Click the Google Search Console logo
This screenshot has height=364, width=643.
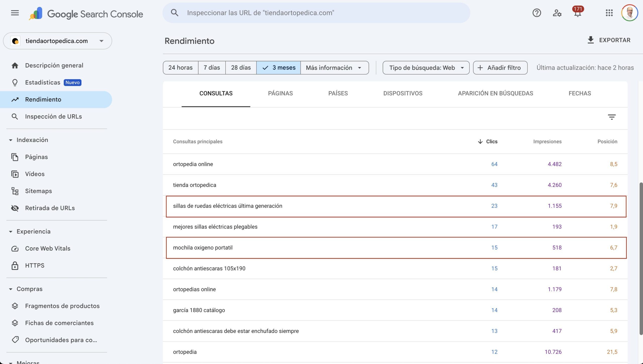86,14
